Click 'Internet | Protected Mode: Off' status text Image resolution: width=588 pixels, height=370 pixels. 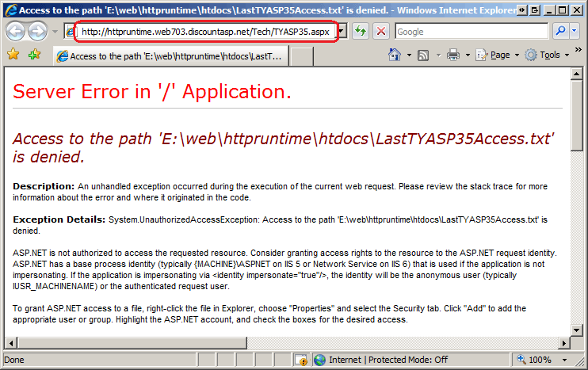point(388,360)
